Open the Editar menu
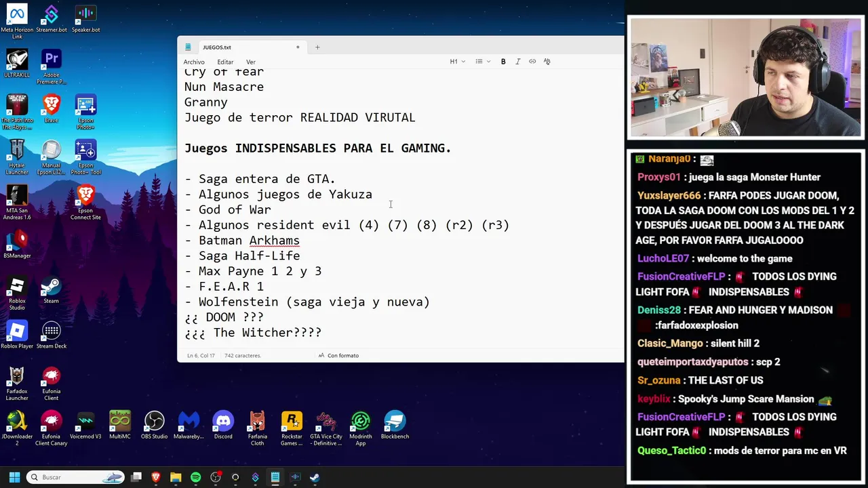Viewport: 868px width, 488px height. pos(225,62)
